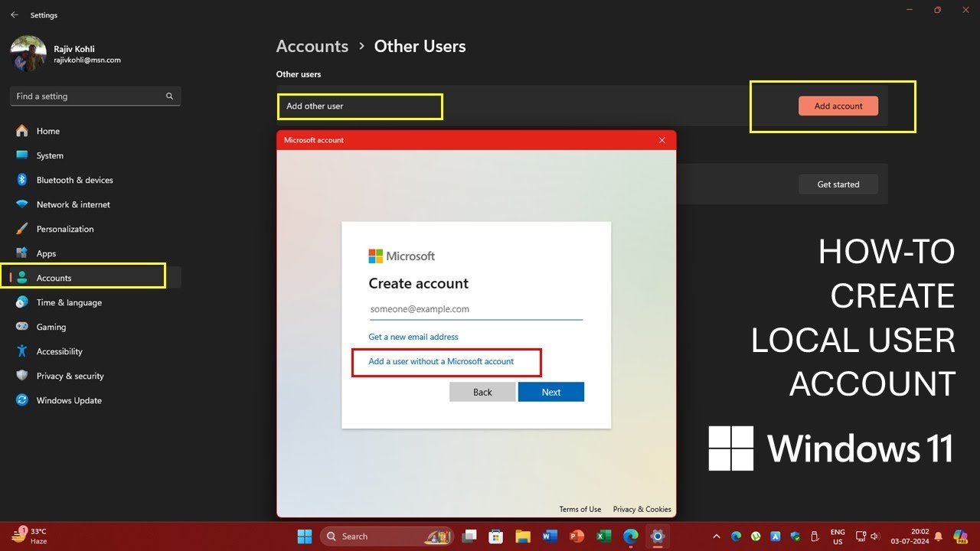Launch Word from the taskbar
The width and height of the screenshot is (980, 551).
click(x=550, y=536)
